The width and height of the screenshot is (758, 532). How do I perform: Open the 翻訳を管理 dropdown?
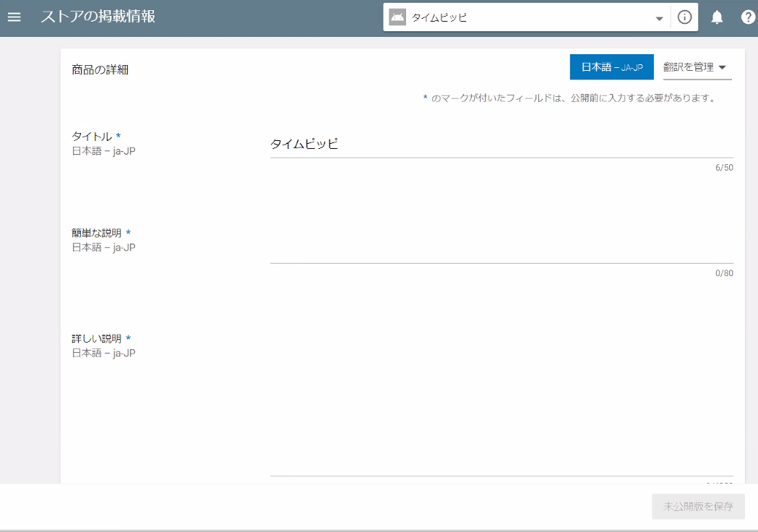(x=697, y=67)
